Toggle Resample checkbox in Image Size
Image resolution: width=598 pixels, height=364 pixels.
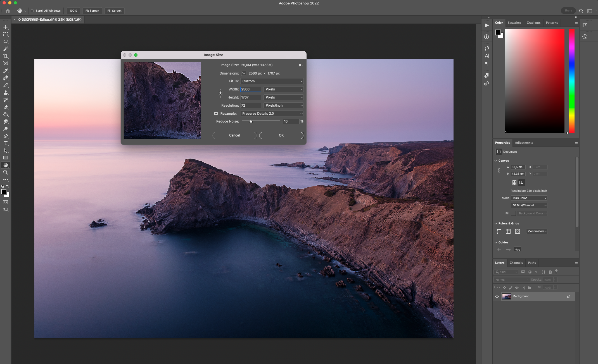(216, 113)
